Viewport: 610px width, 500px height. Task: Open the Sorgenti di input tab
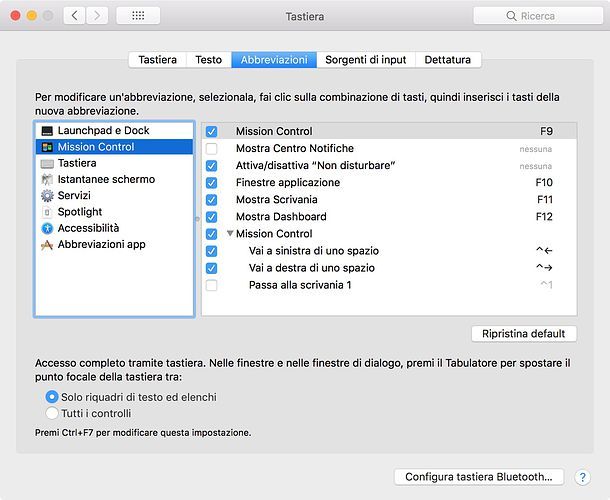tap(366, 60)
